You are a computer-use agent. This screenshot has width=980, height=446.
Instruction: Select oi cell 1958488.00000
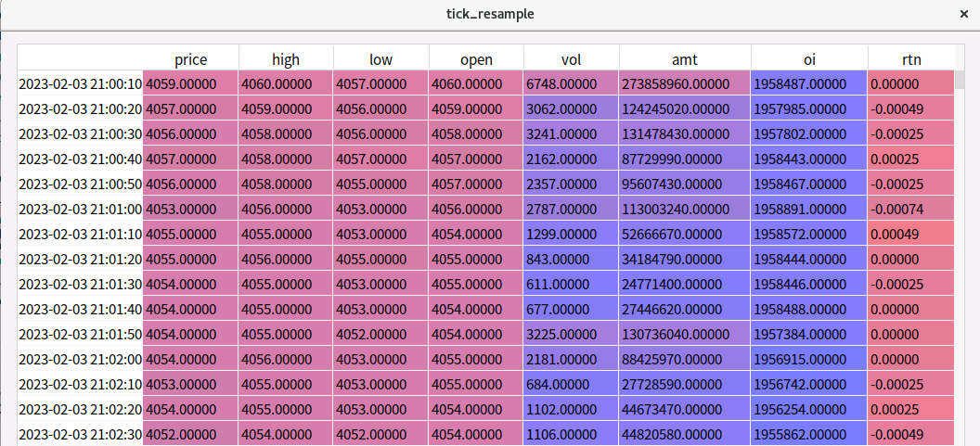[x=809, y=309]
